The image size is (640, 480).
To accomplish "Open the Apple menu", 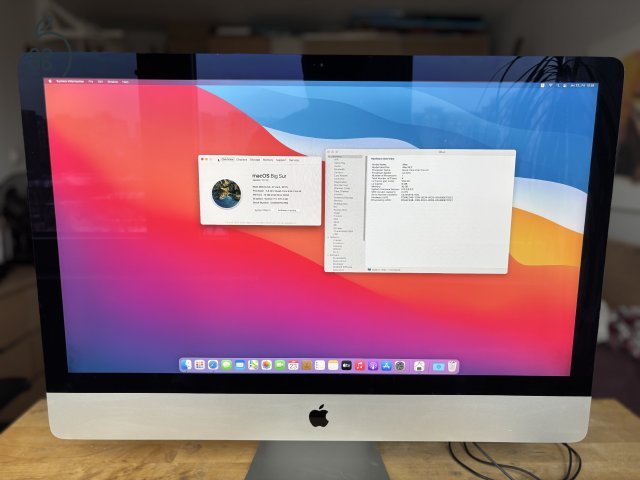I will coord(50,82).
